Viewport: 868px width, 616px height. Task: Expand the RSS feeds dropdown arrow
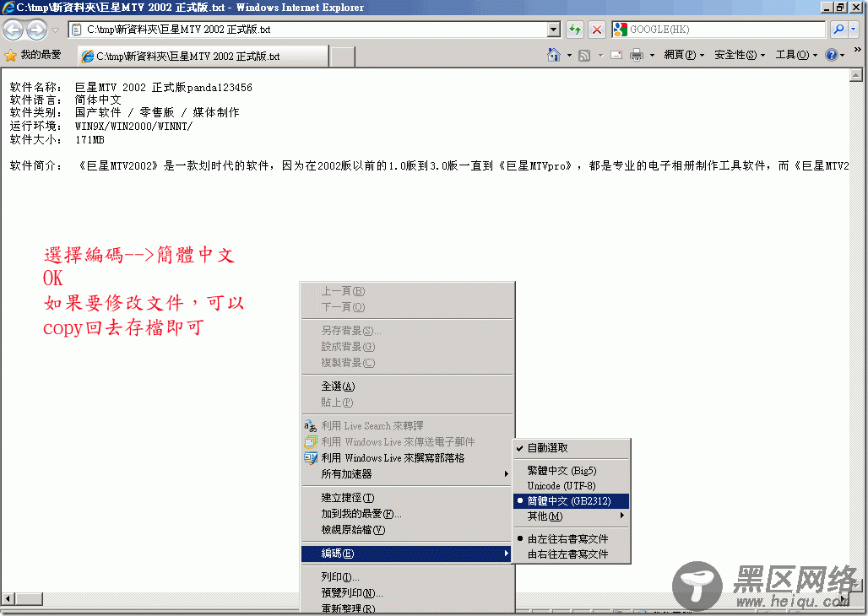[x=600, y=56]
